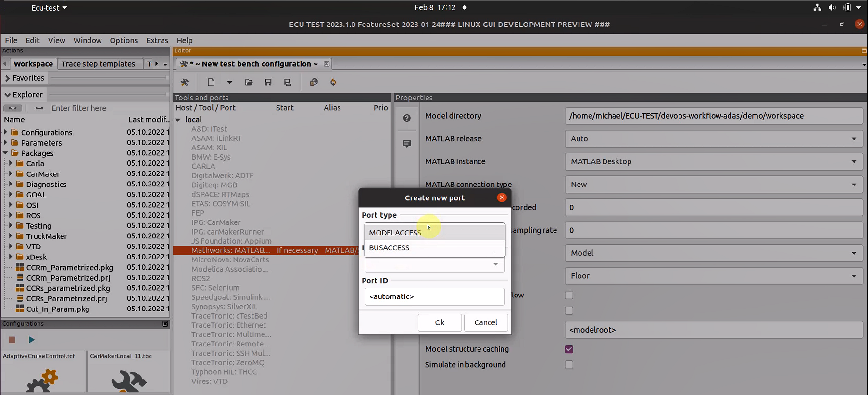The image size is (868, 395).
Task: Click AdaptiveCruiseControl.tcf gear thumbnail
Action: [42, 381]
